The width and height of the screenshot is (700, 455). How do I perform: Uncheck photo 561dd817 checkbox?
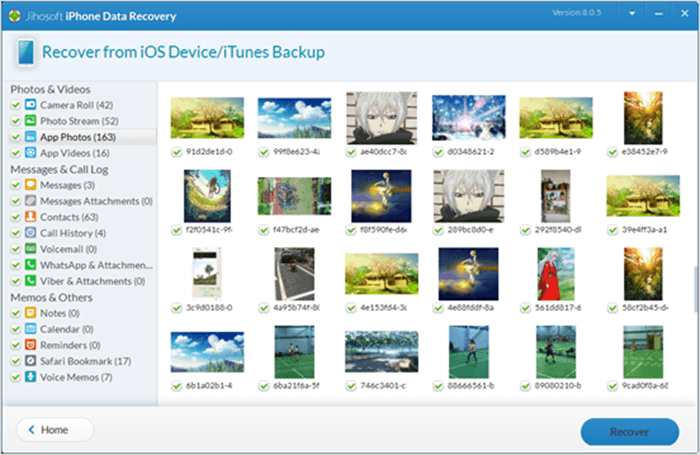point(525,308)
